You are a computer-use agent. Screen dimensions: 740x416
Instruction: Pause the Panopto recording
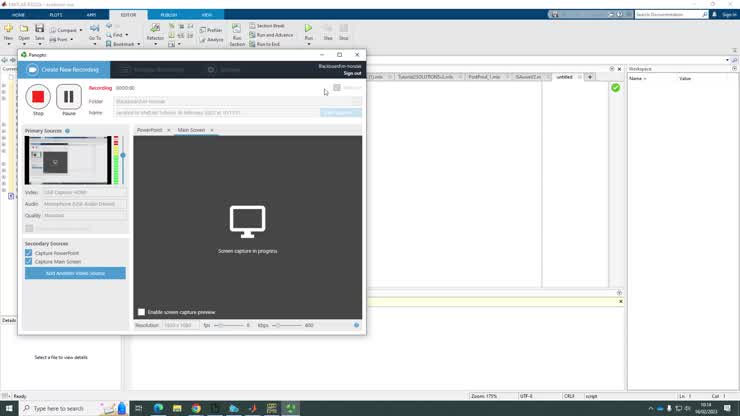(x=69, y=97)
